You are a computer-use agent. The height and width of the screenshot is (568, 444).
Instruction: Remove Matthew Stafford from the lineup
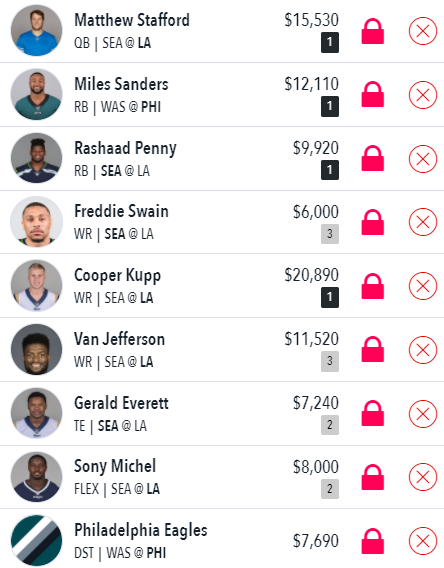point(423,31)
